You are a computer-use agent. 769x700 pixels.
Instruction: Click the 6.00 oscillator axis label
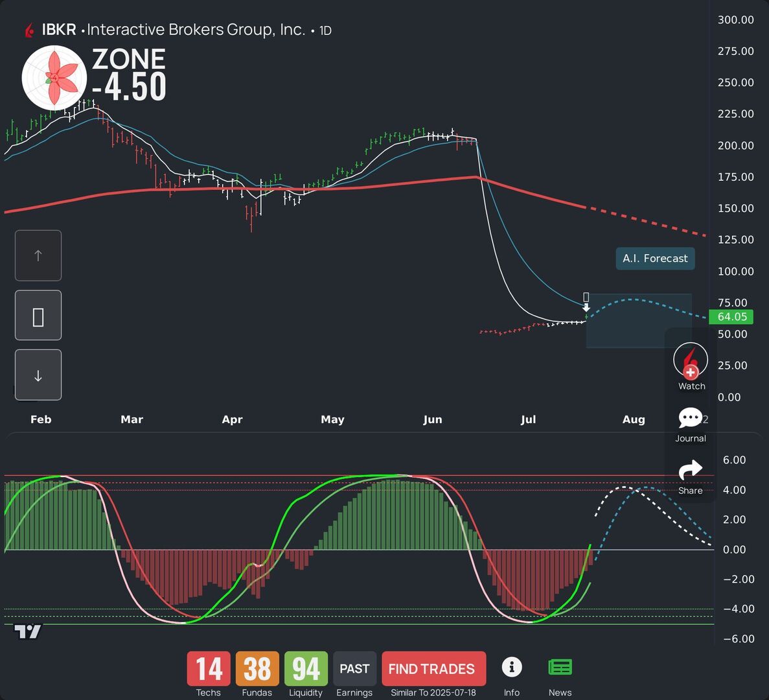734,460
